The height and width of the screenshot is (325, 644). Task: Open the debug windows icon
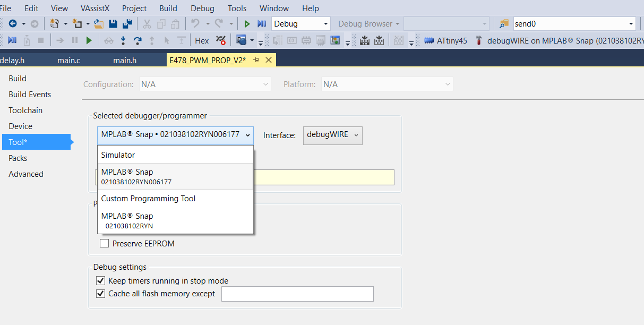(x=242, y=40)
